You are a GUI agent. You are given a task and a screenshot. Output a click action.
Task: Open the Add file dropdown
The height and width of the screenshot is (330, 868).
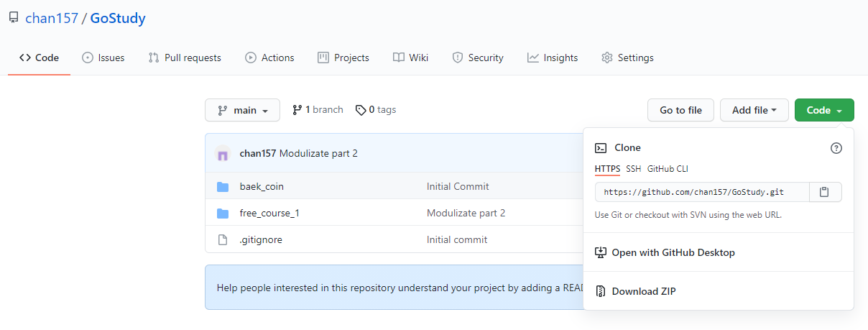[754, 110]
